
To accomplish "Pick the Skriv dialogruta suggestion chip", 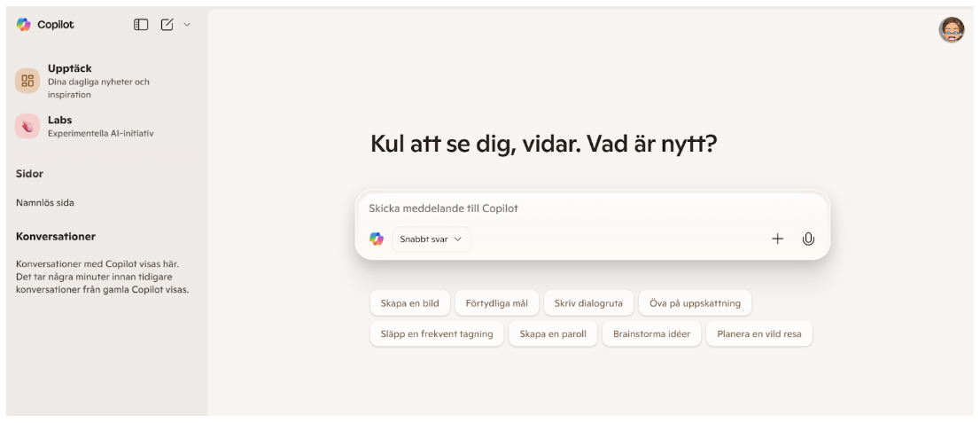I will tap(588, 302).
